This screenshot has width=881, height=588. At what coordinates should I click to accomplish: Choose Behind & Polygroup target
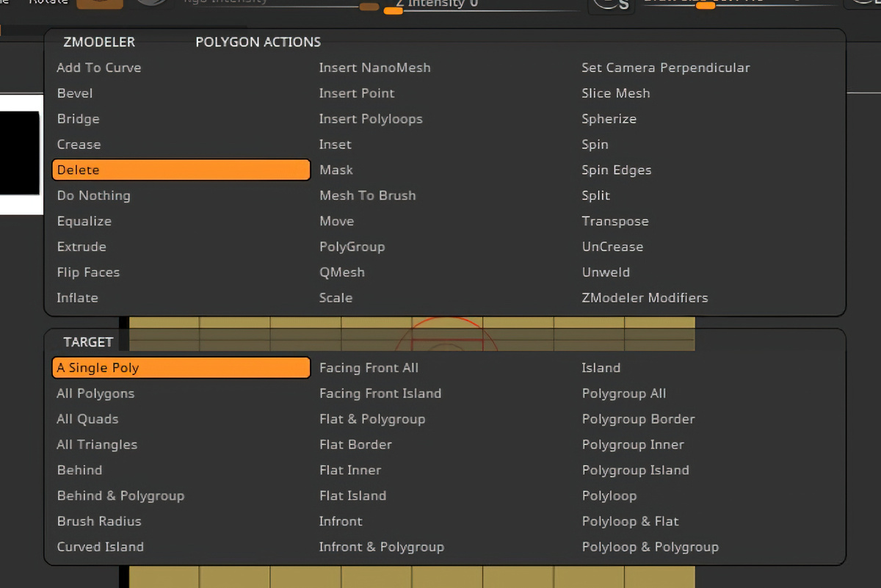coord(120,496)
